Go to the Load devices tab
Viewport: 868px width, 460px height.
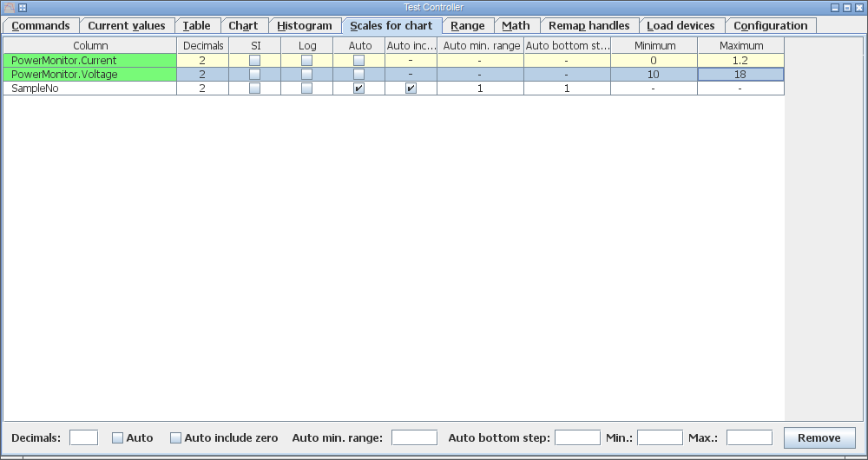tap(681, 26)
